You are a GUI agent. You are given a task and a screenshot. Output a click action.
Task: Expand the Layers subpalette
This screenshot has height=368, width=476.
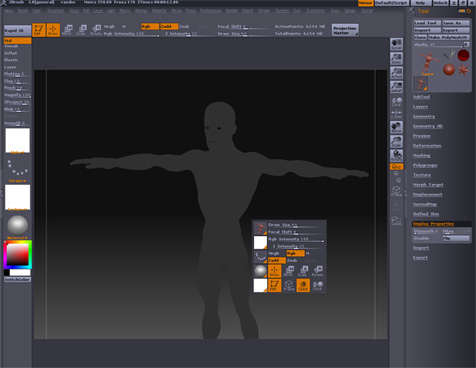420,107
